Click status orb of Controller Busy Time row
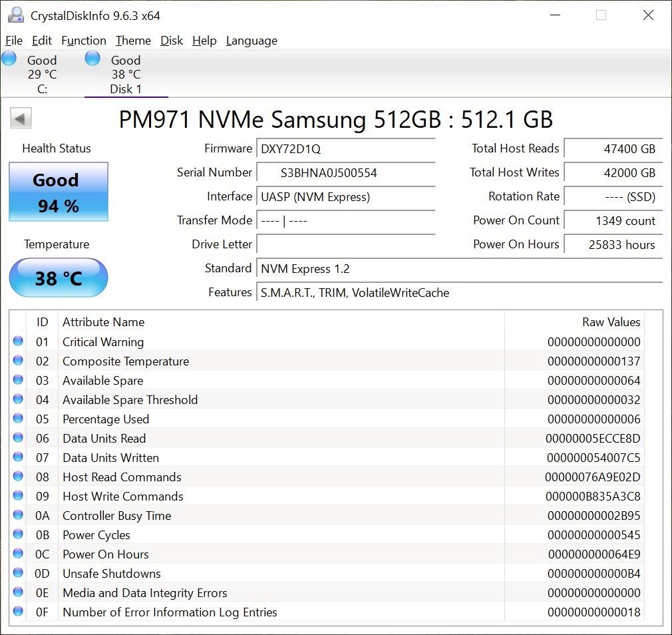 coord(18,515)
